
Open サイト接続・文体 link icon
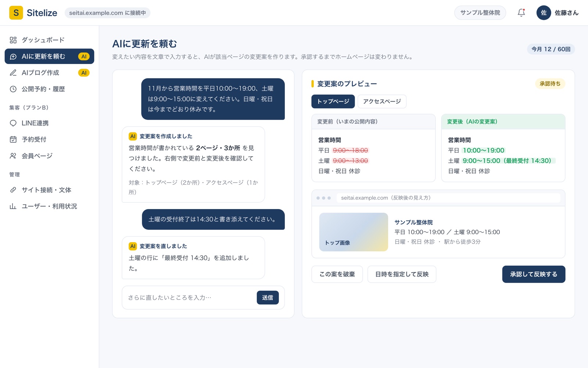click(13, 190)
